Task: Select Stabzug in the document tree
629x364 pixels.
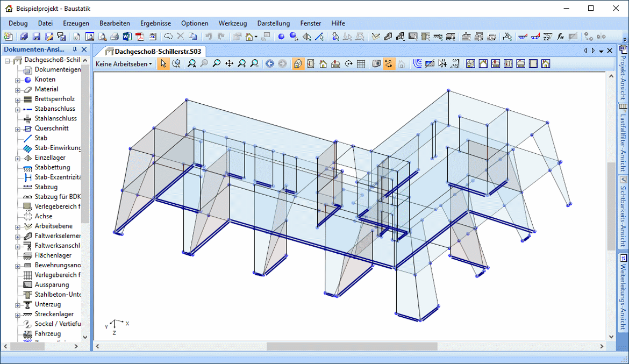Action: [46, 187]
